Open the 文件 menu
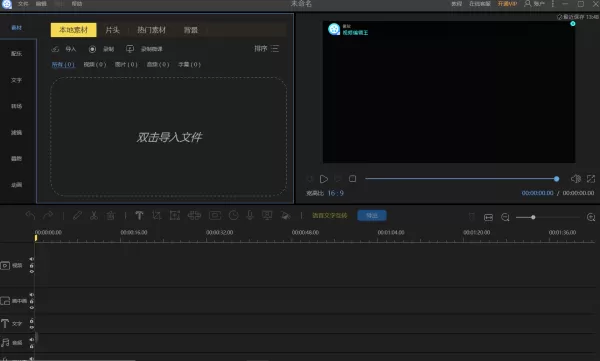Image resolution: width=600 pixels, height=361 pixels. [x=23, y=3]
